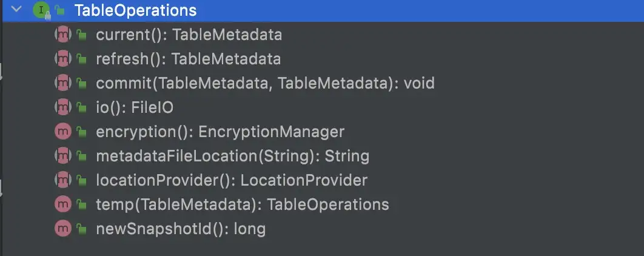The image size is (644, 256).
Task: Select current(): TableMetadata method
Action: [x=189, y=35]
